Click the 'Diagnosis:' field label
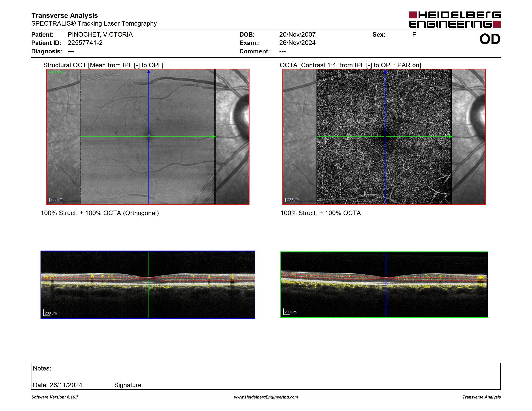This screenshot has height=411, width=532. tap(47, 51)
